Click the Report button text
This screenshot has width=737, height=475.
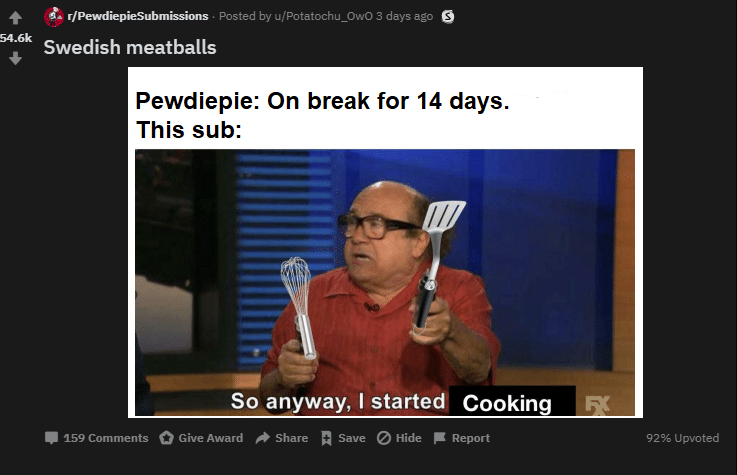tap(470, 438)
